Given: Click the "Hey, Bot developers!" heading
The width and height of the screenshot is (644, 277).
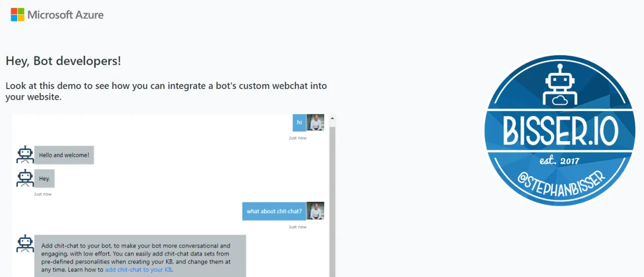Looking at the screenshot, I should click(63, 61).
